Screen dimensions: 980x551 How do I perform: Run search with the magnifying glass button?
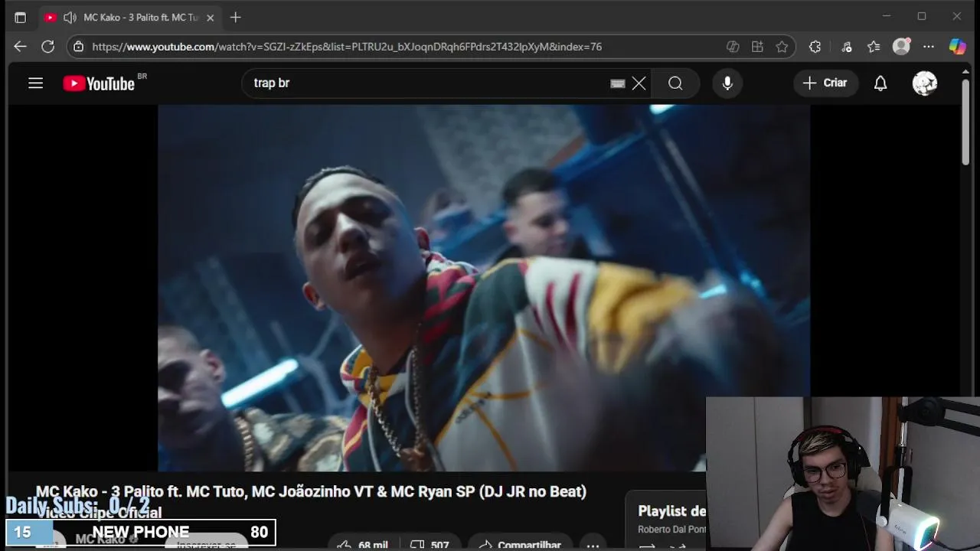(675, 83)
